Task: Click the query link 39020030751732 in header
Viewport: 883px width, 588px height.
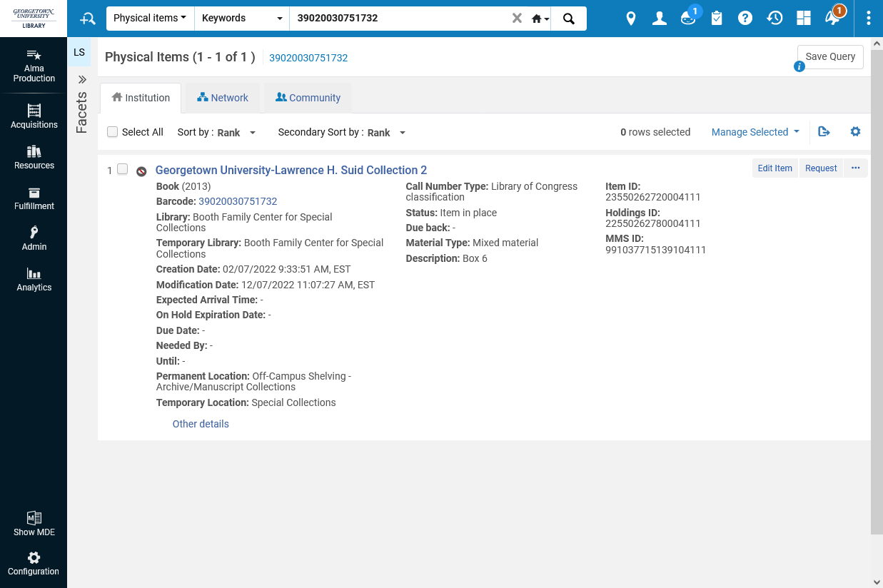Action: 308,58
